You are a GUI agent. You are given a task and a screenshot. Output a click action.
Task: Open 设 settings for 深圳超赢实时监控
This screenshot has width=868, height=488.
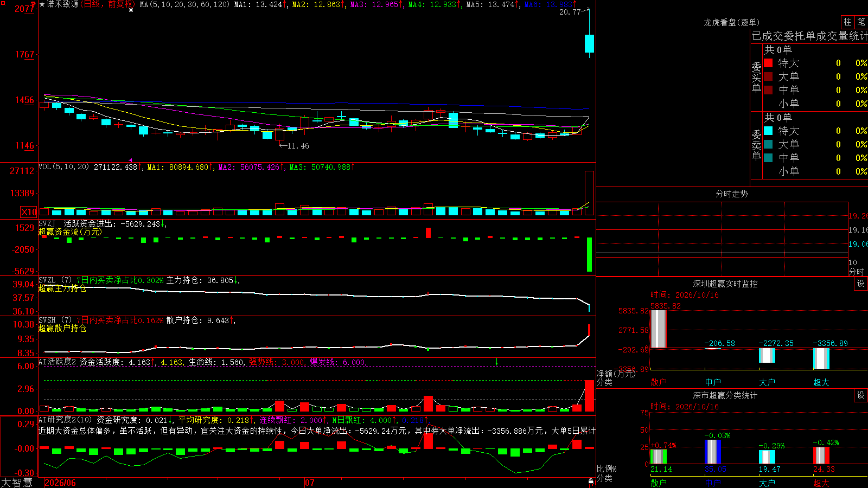click(861, 284)
